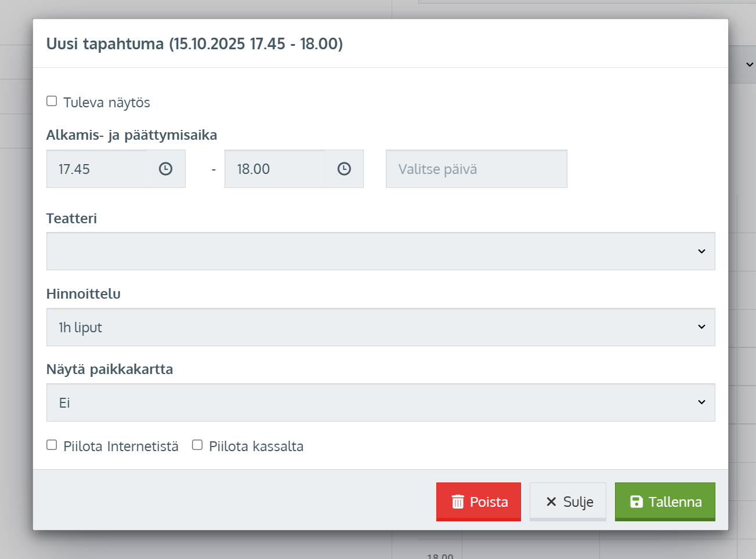Expand the Teatteri dropdown
Image resolution: width=756 pixels, height=559 pixels.
coord(381,251)
